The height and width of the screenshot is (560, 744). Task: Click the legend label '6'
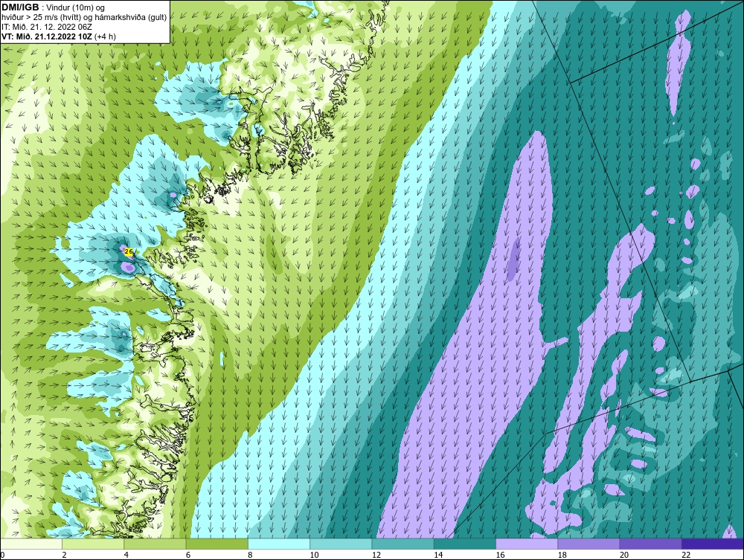(188, 555)
